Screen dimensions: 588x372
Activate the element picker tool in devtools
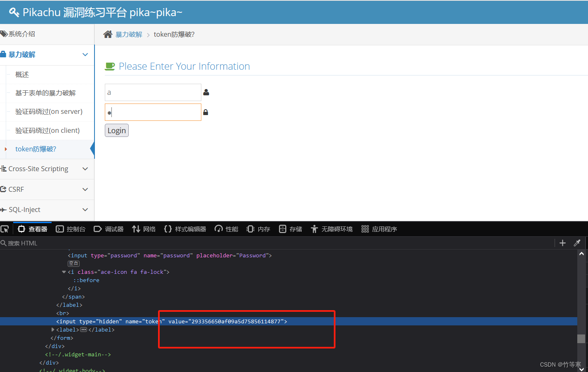5,229
